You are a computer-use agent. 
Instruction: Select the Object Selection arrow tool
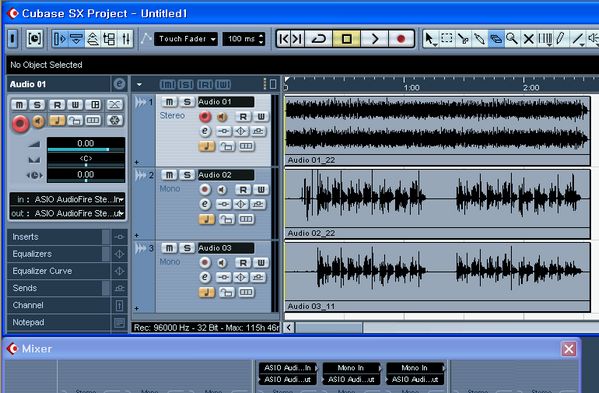(x=431, y=39)
